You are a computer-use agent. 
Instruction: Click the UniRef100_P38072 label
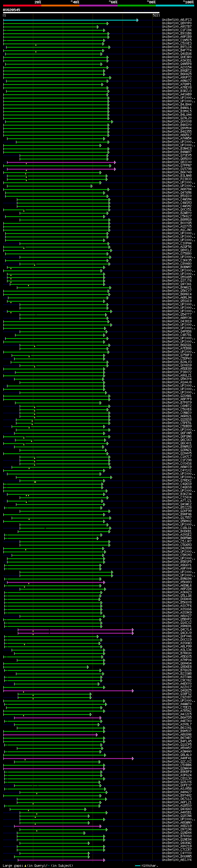(177, 372)
